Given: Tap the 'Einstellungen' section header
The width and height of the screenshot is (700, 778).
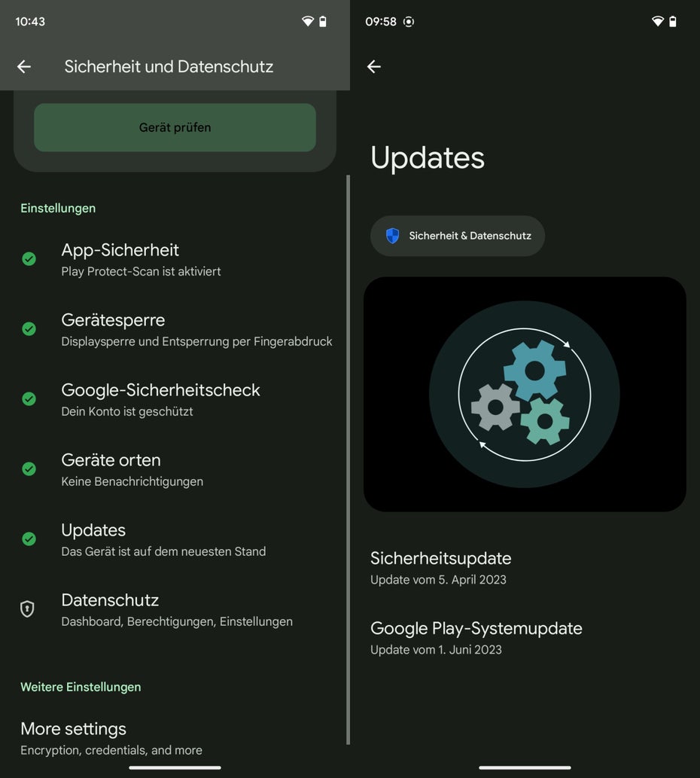Looking at the screenshot, I should (58, 208).
